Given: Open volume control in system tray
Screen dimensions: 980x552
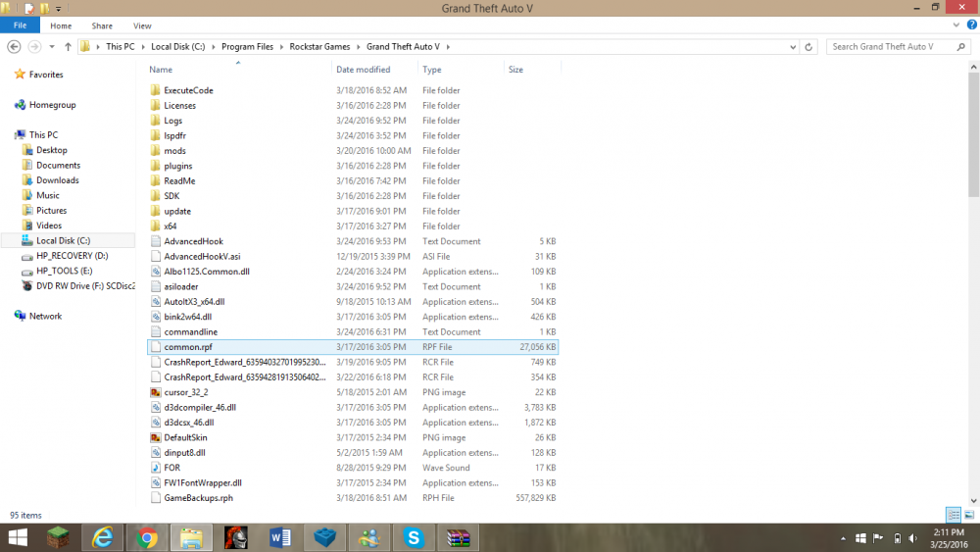Looking at the screenshot, I should (913, 538).
